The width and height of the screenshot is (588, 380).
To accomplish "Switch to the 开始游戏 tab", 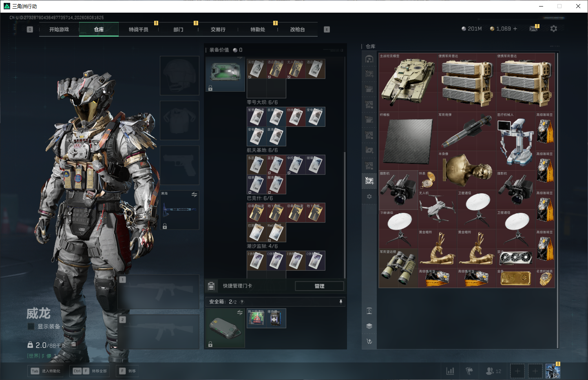I will (59, 29).
